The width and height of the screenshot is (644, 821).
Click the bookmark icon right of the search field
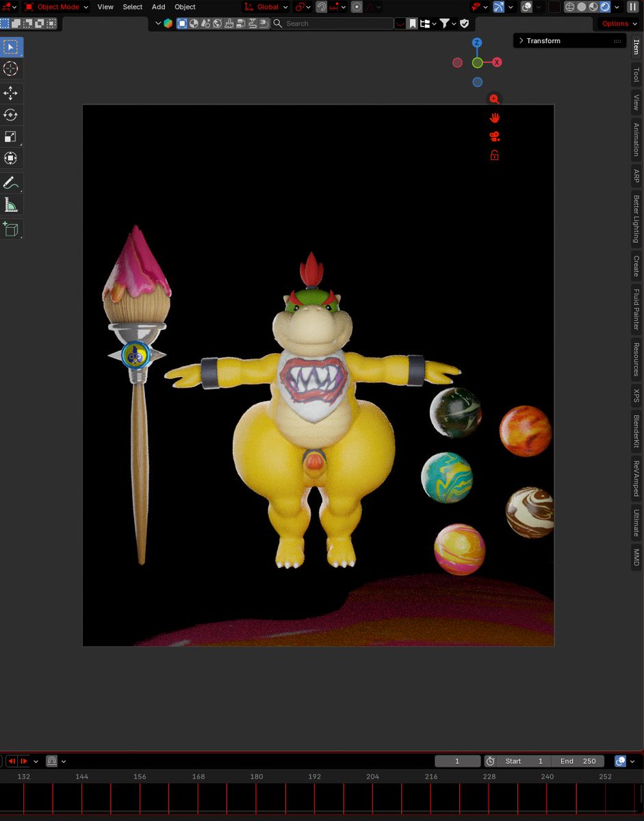(413, 23)
